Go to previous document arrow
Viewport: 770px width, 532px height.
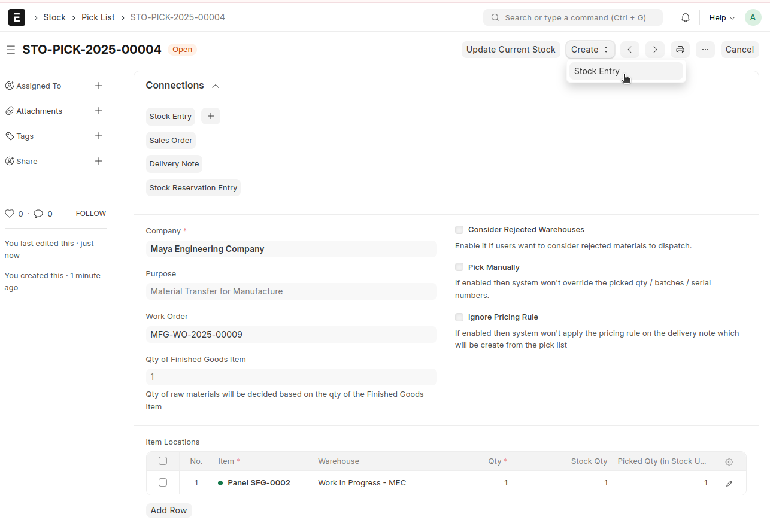tap(629, 50)
